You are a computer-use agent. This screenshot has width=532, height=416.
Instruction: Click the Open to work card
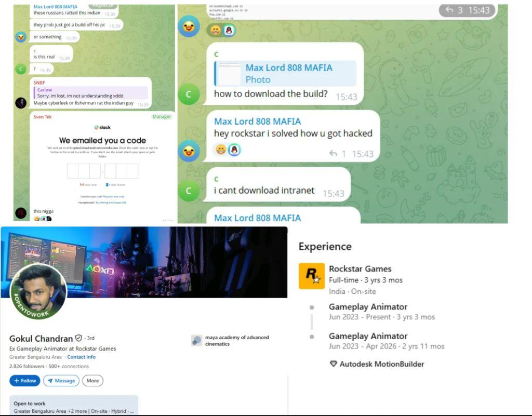click(x=74, y=406)
